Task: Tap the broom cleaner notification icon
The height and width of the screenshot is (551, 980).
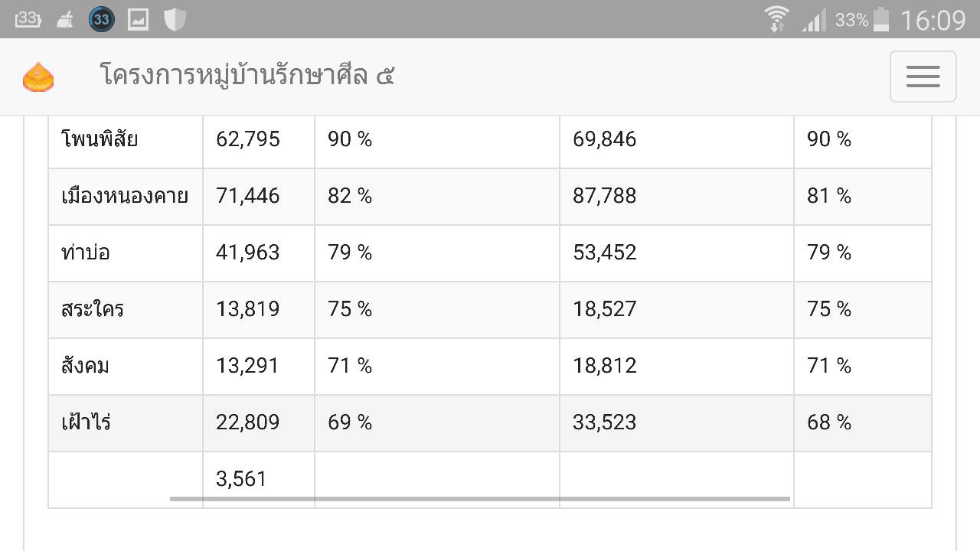Action: coord(66,20)
